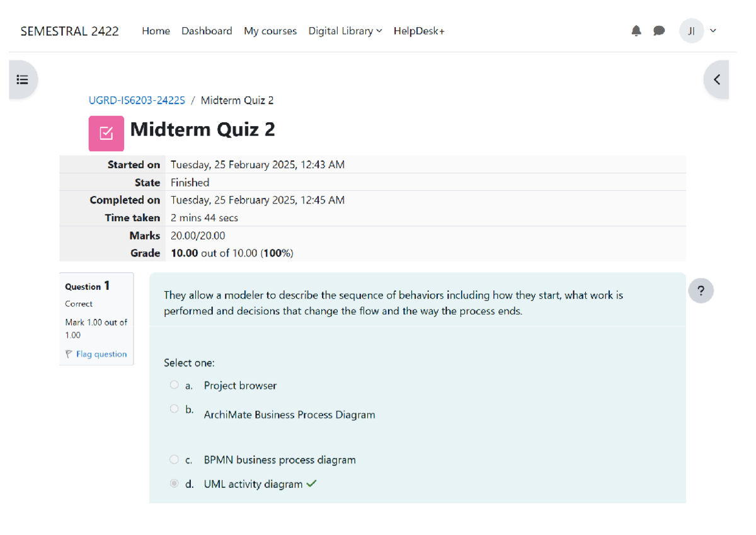This screenshot has width=756, height=535.
Task: Select option a. Project browser radio
Action: tap(174, 385)
